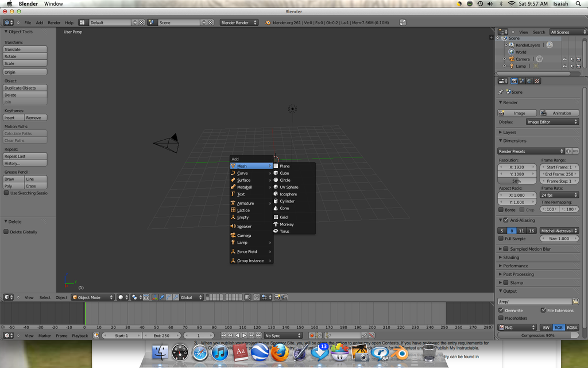Expand the Shading panel
Screen dimensions: 588x368
pyautogui.click(x=511, y=258)
